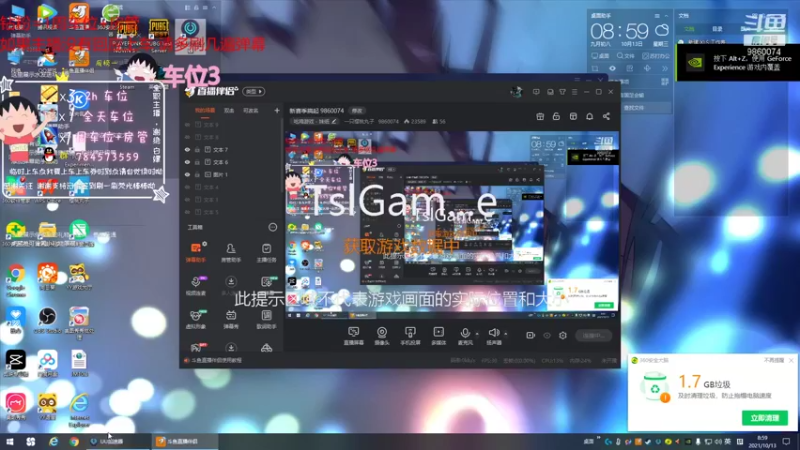
Task: Open the gear settings icon in the bottom bar
Action: tap(563, 335)
